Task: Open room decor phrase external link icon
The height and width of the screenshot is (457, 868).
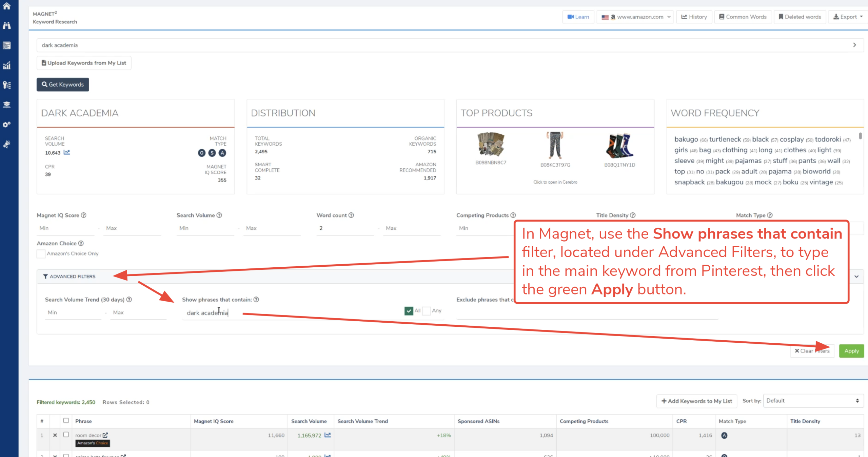Action: 105,435
